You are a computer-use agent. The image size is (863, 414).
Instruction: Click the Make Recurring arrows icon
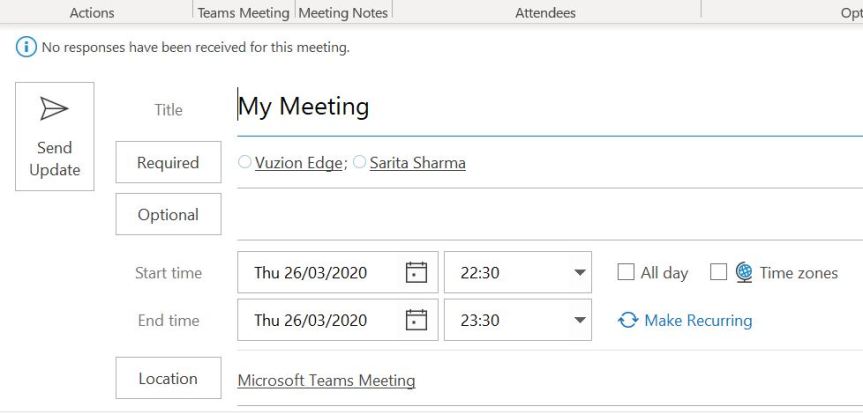coord(628,321)
